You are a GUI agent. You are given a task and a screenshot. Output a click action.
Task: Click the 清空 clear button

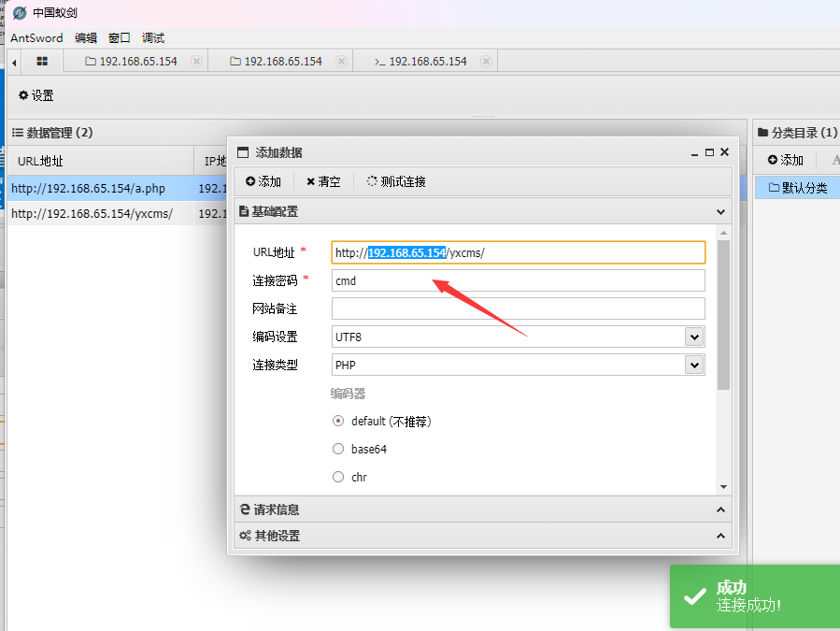(323, 181)
